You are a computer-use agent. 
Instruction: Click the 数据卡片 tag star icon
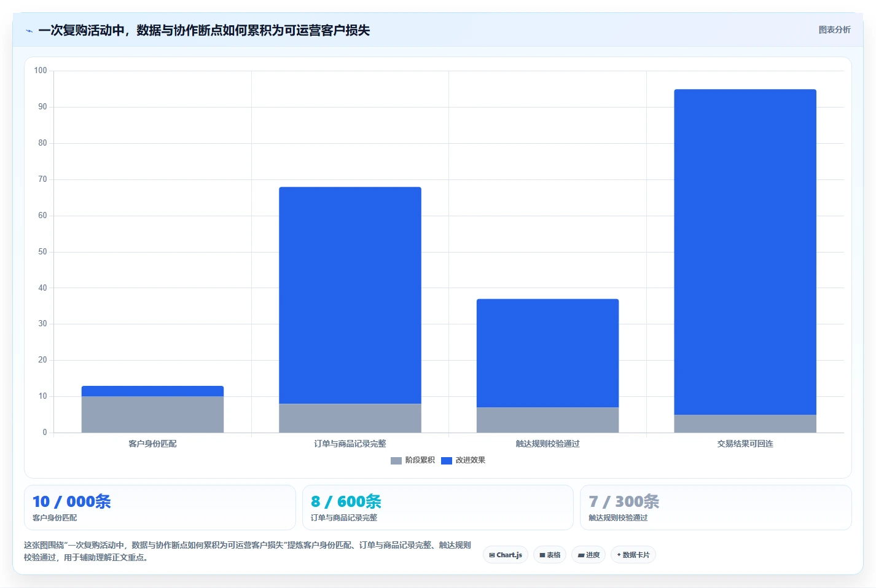click(619, 555)
